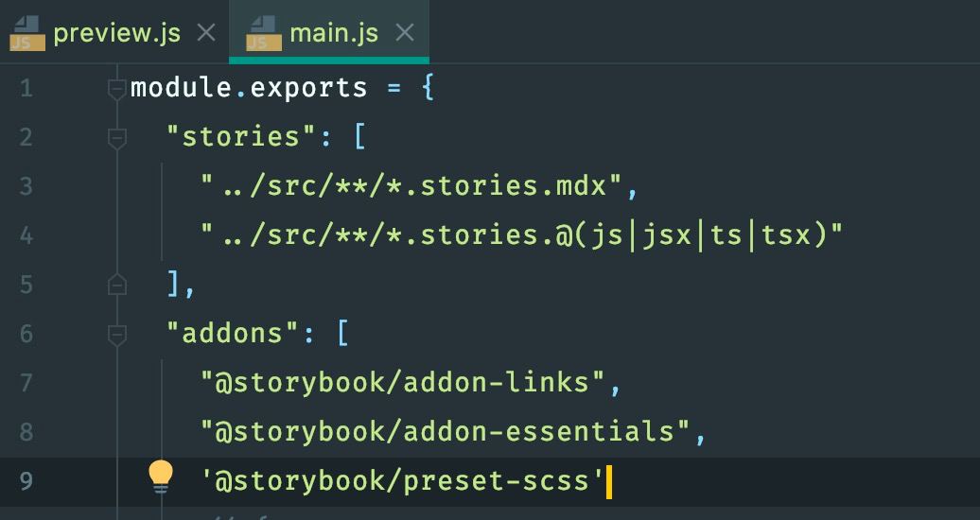Click the closing bracket on line 5
The width and height of the screenshot is (980, 520).
pos(174,285)
